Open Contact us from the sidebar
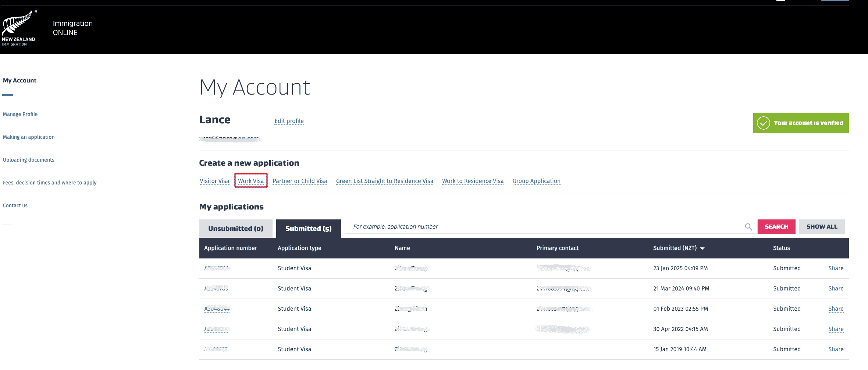 15,205
